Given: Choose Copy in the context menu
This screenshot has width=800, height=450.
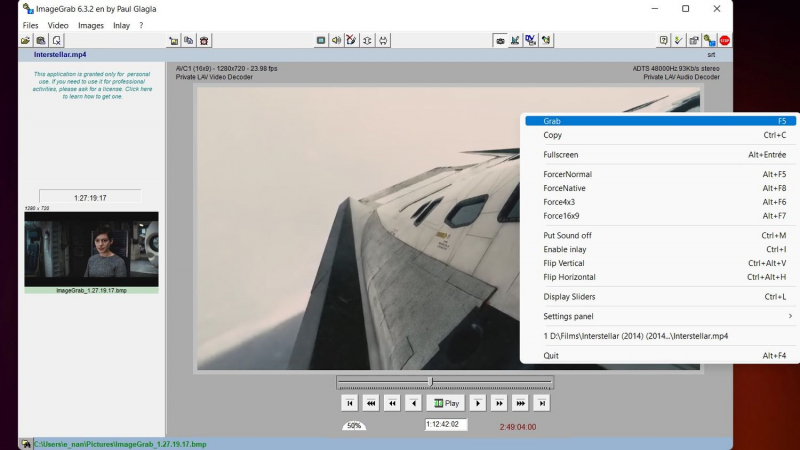Looking at the screenshot, I should click(660, 135).
